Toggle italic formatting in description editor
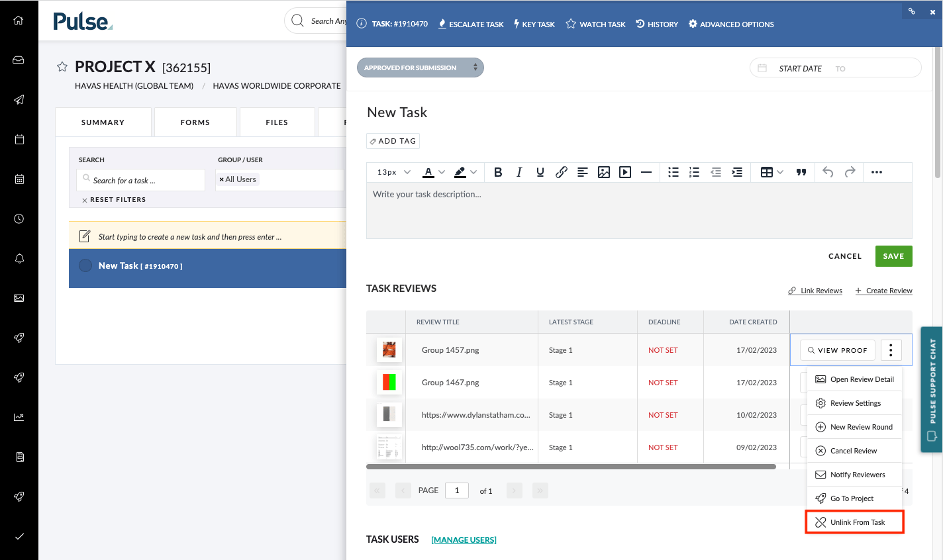Image resolution: width=943 pixels, height=560 pixels. (519, 172)
